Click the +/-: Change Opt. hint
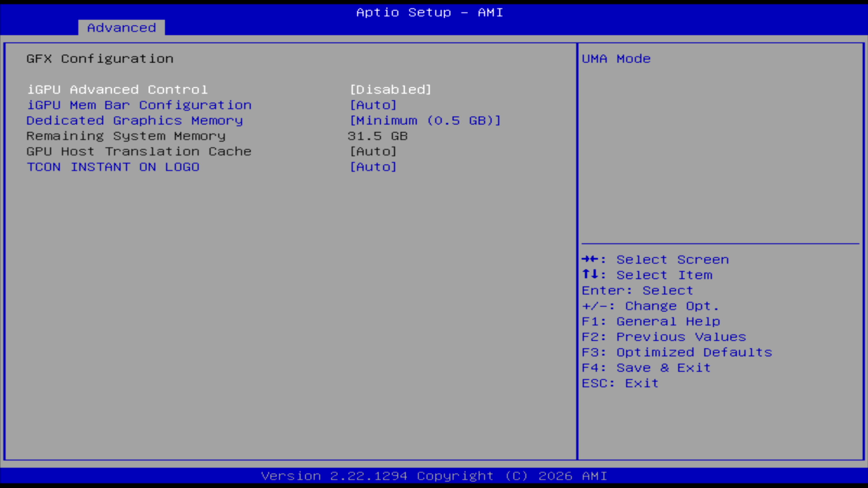This screenshot has width=868, height=488. pyautogui.click(x=650, y=306)
